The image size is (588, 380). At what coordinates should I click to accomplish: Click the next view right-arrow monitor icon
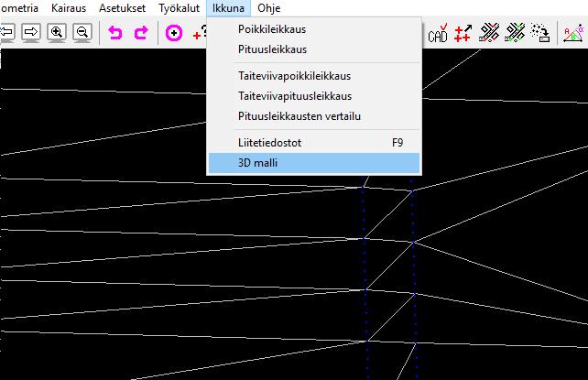tap(31, 33)
